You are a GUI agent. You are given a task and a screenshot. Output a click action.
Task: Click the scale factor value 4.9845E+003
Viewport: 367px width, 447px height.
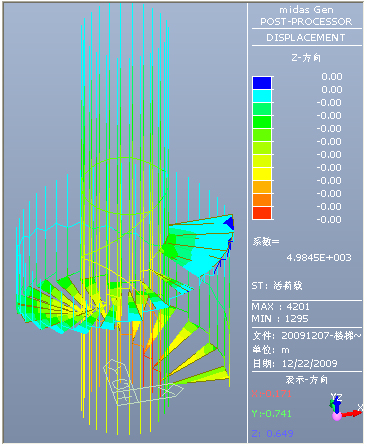[x=319, y=257]
